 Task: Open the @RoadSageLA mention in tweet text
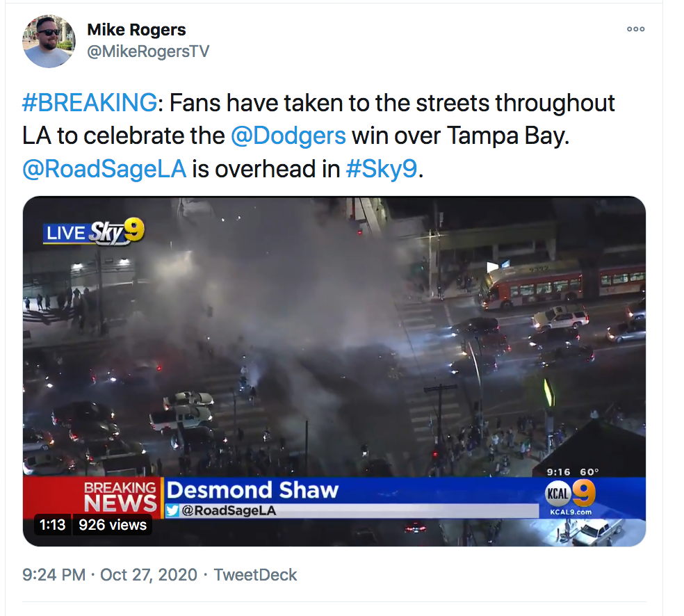click(104, 169)
